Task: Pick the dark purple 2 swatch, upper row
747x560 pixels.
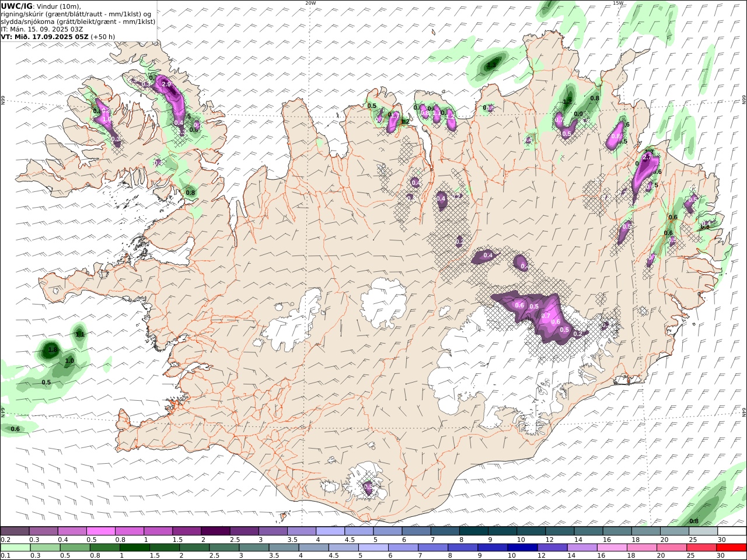Action: pyautogui.click(x=215, y=531)
